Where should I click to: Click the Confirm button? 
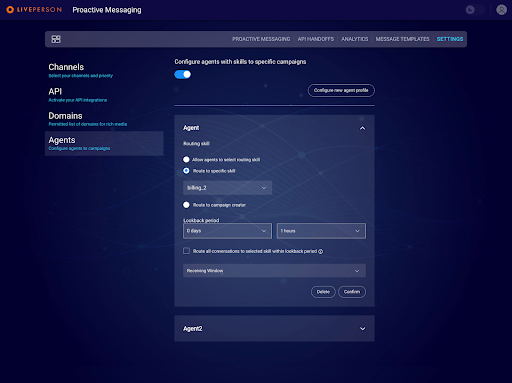[x=352, y=292]
